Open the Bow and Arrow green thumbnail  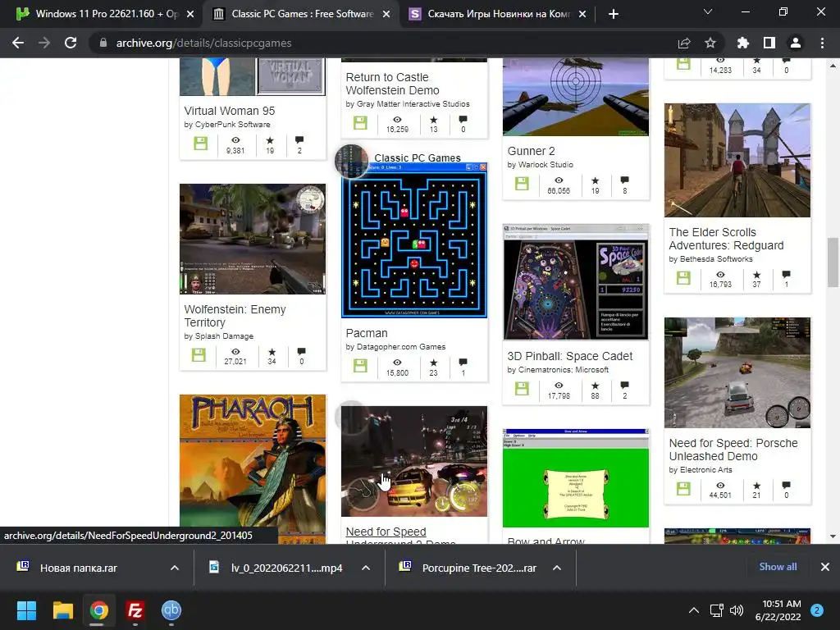575,478
